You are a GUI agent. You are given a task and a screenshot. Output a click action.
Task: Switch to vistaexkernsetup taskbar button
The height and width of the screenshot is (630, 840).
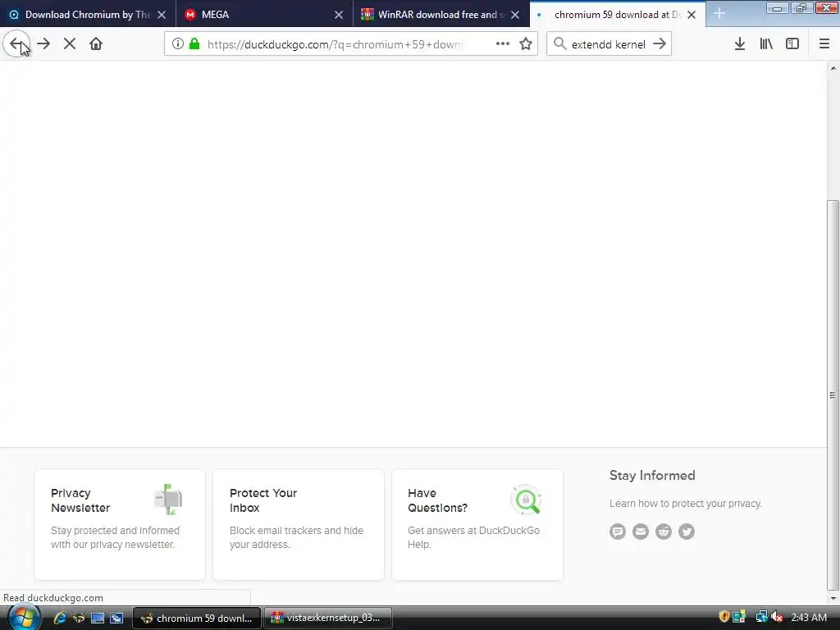pyautogui.click(x=327, y=619)
